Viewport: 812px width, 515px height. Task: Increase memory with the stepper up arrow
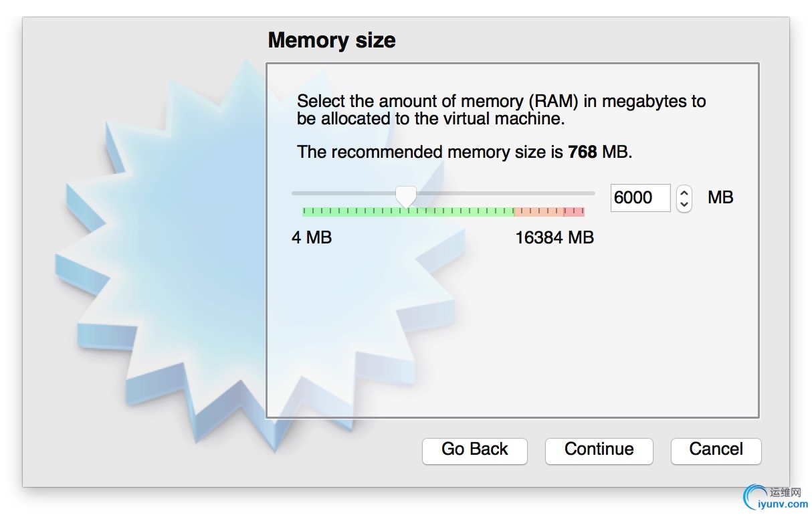(684, 192)
